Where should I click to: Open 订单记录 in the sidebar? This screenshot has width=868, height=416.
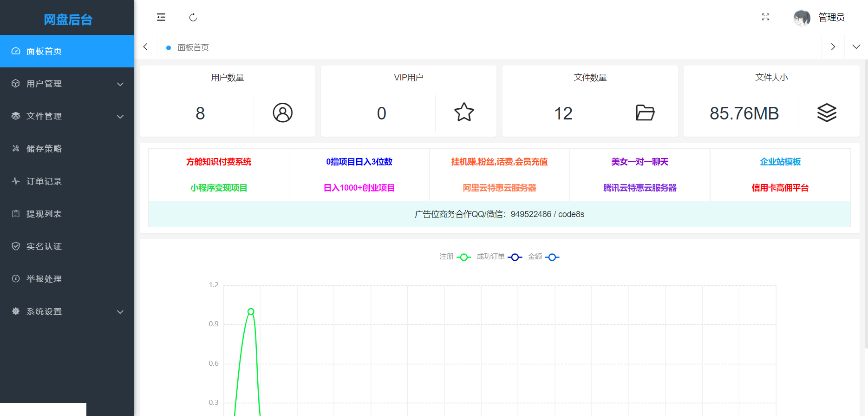tap(67, 181)
